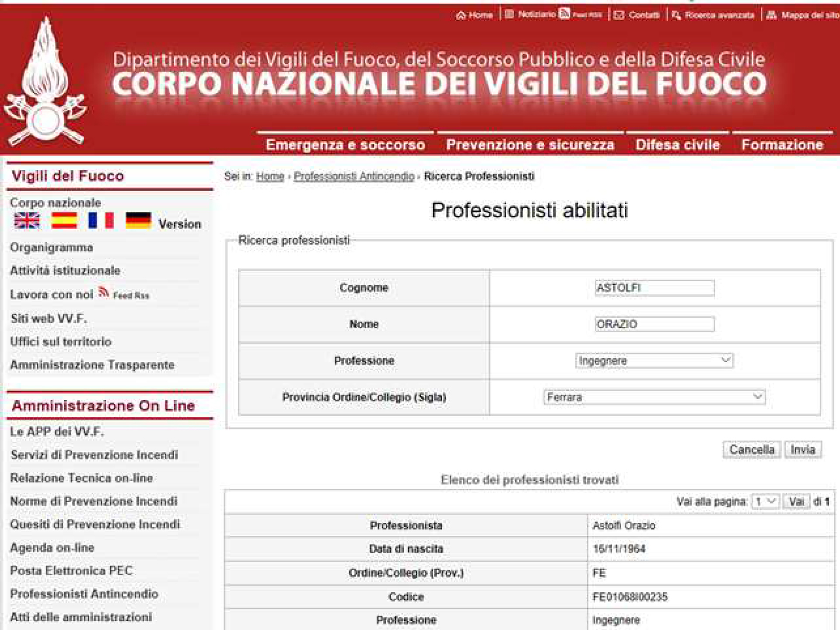Click the Notiziario text link in top bar
Screen dimensions: 840x630
tap(536, 14)
